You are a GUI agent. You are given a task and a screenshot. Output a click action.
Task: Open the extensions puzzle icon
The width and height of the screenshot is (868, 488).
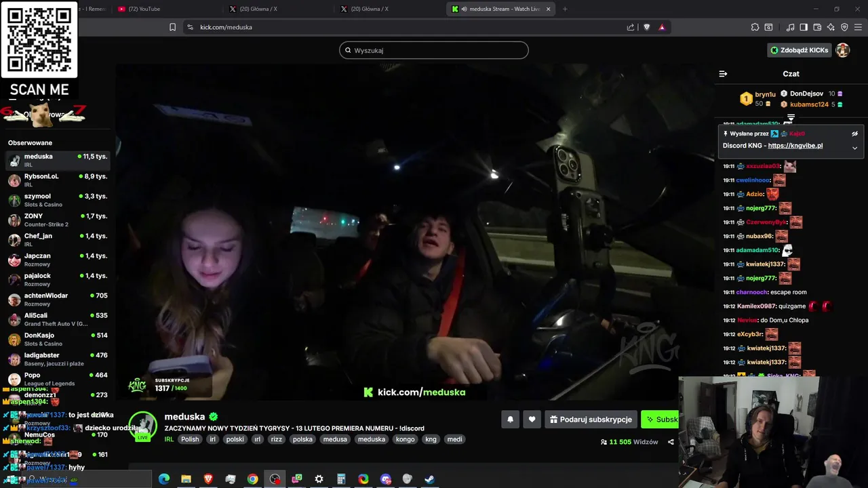tap(755, 27)
